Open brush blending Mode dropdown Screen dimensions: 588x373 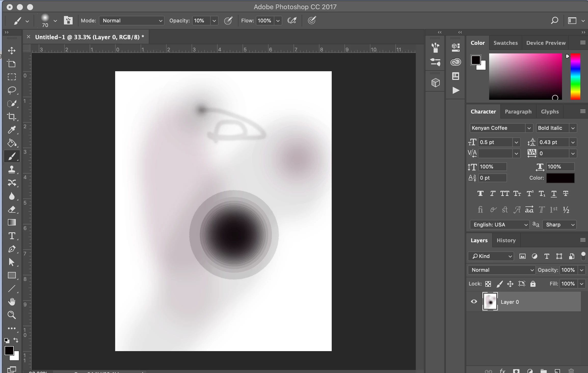[x=132, y=21]
